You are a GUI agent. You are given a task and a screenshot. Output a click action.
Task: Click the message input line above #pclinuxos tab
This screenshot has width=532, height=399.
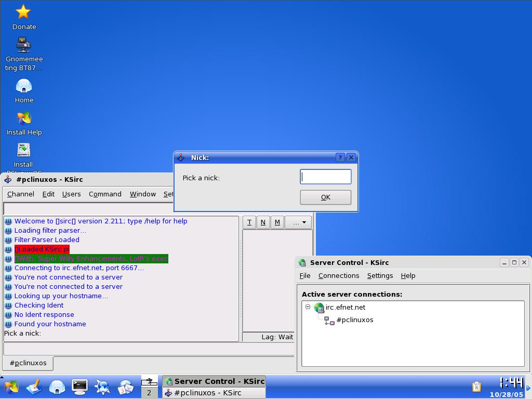tap(149, 349)
